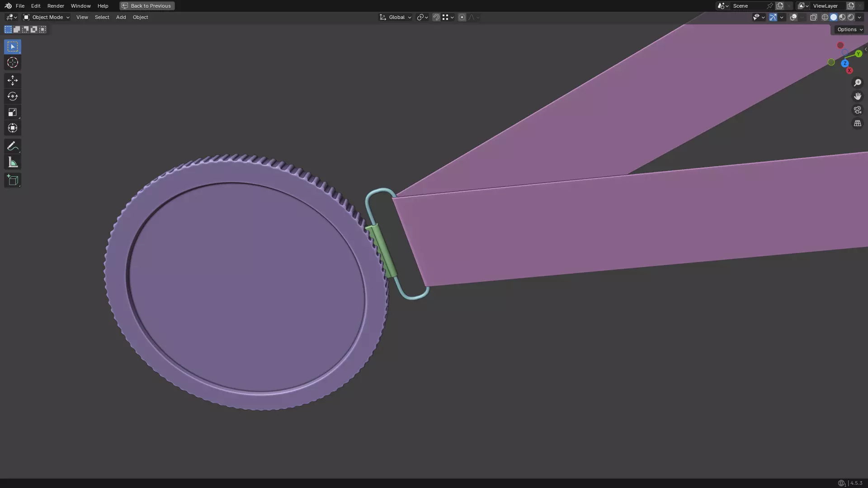The image size is (868, 488).
Task: Open Global transform orientation dropdown
Action: 396,17
